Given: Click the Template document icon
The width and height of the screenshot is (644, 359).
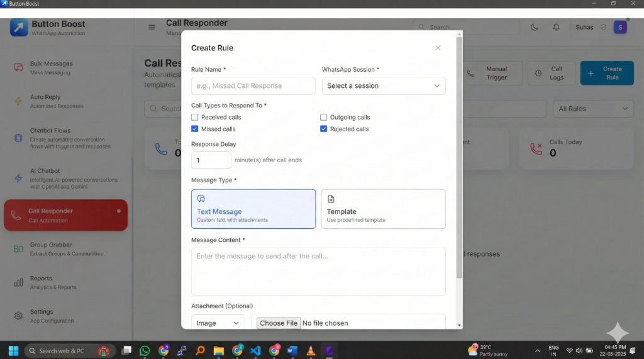Looking at the screenshot, I should (331, 199).
